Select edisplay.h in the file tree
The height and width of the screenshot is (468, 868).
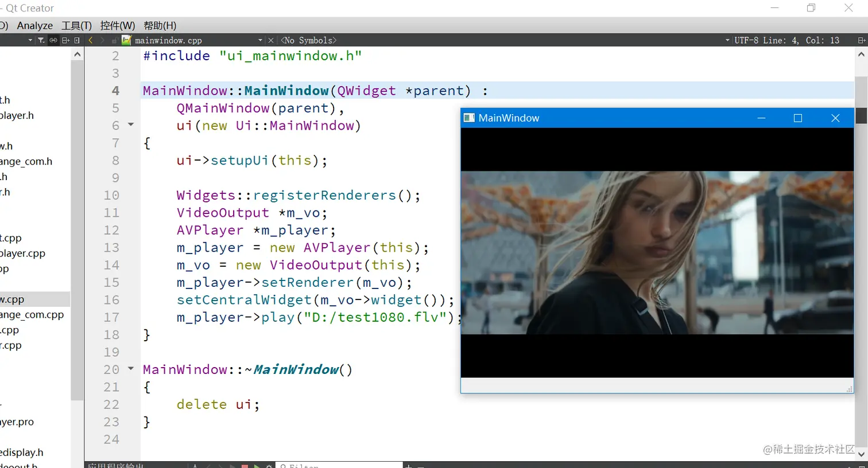point(22,453)
